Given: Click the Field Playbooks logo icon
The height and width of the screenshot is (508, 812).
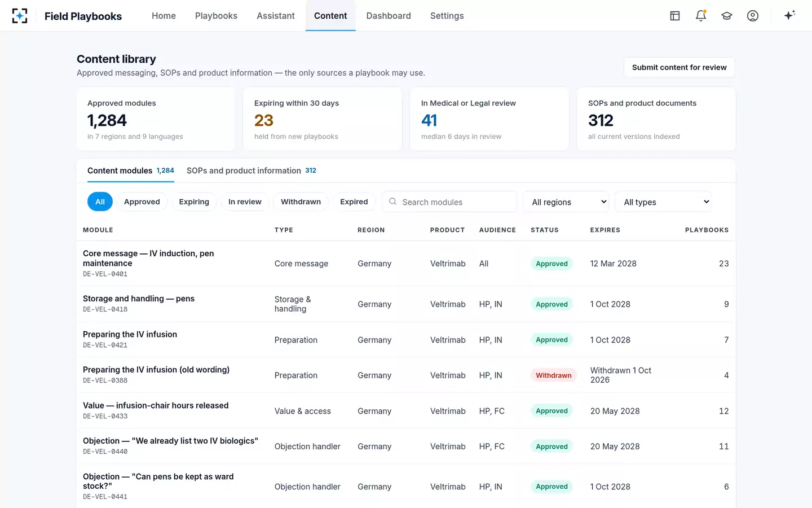Looking at the screenshot, I should pyautogui.click(x=20, y=16).
